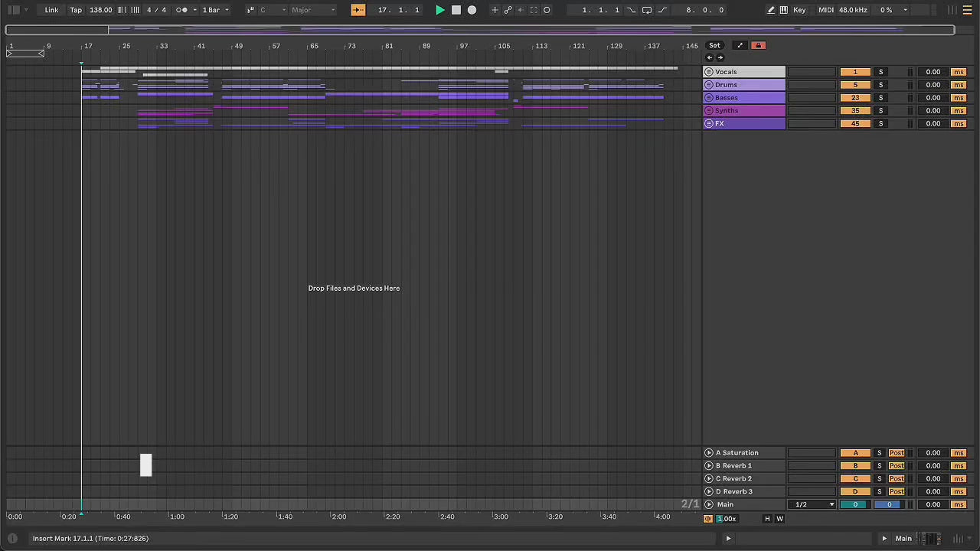Click the Tap tempo button
This screenshot has height=551, width=980.
pos(76,10)
